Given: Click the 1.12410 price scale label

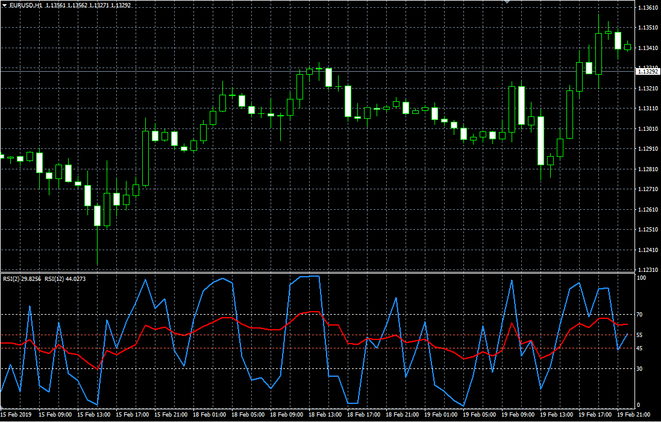Looking at the screenshot, I should 648,250.
